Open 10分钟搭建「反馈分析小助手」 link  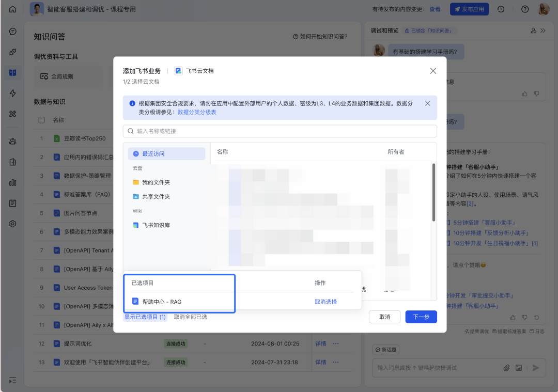tap(491, 233)
